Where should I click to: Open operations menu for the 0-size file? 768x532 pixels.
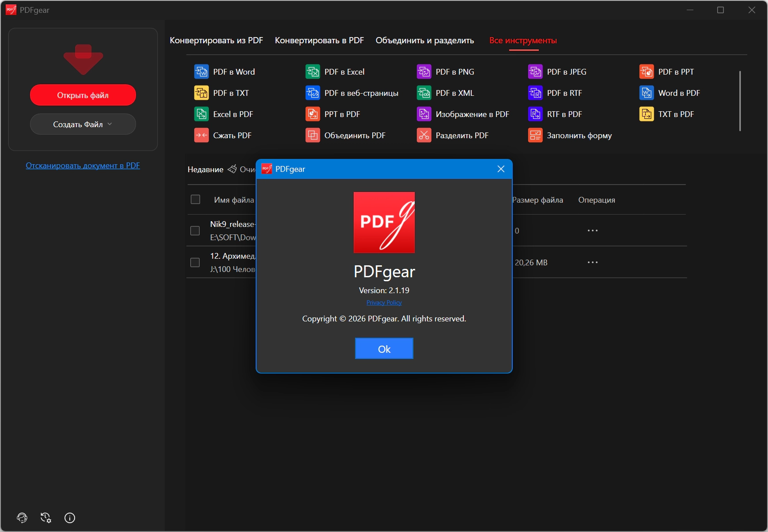pyautogui.click(x=593, y=230)
